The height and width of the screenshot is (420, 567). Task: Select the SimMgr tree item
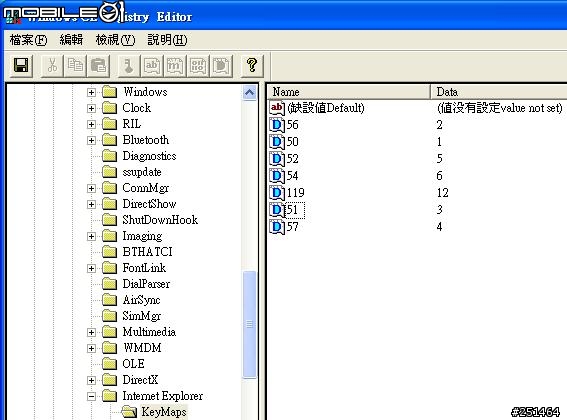141,316
